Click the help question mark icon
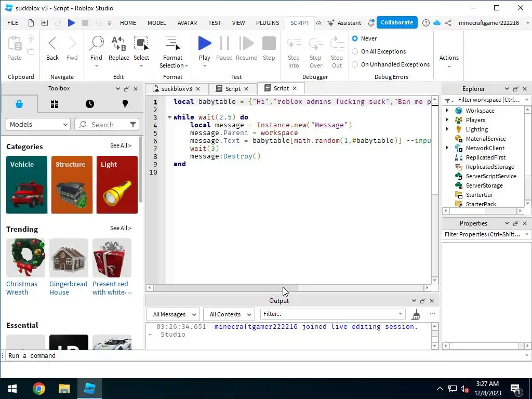532x399 pixels. tap(426, 23)
